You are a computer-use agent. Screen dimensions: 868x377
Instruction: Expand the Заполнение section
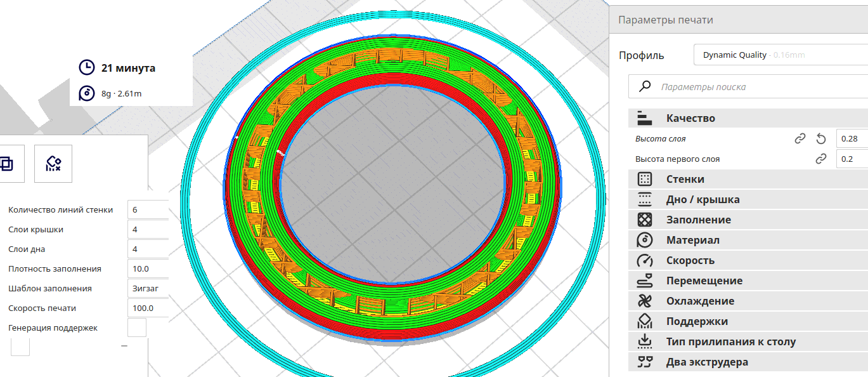pos(748,220)
